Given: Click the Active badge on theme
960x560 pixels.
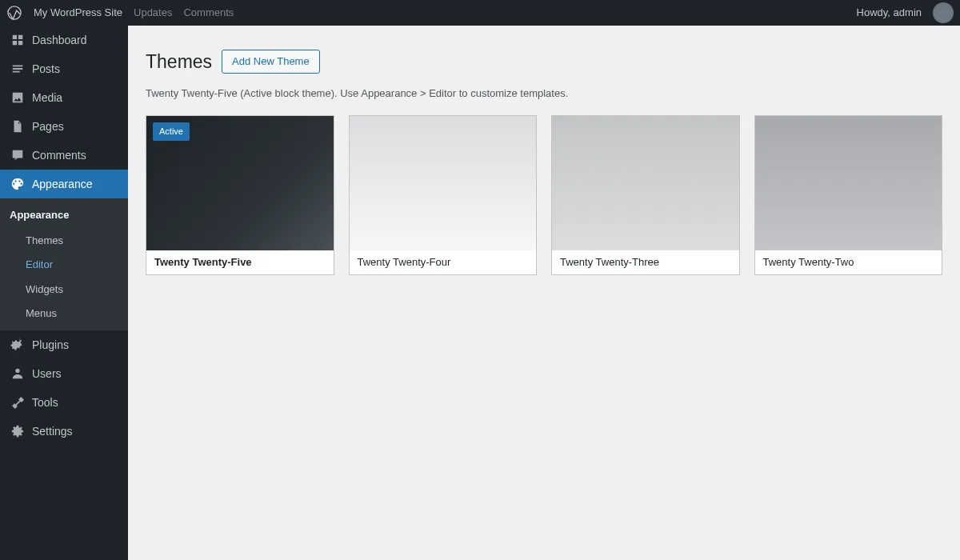Looking at the screenshot, I should (x=171, y=131).
